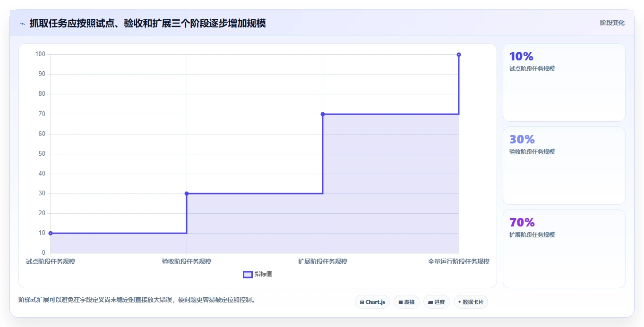Select the 进度 tag
644x327 pixels.
point(437,302)
